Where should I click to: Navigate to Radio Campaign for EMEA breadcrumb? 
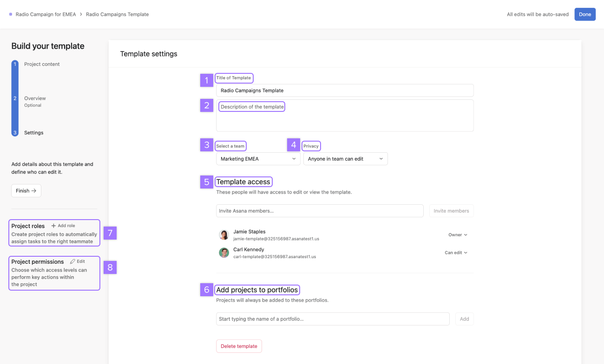coord(45,14)
